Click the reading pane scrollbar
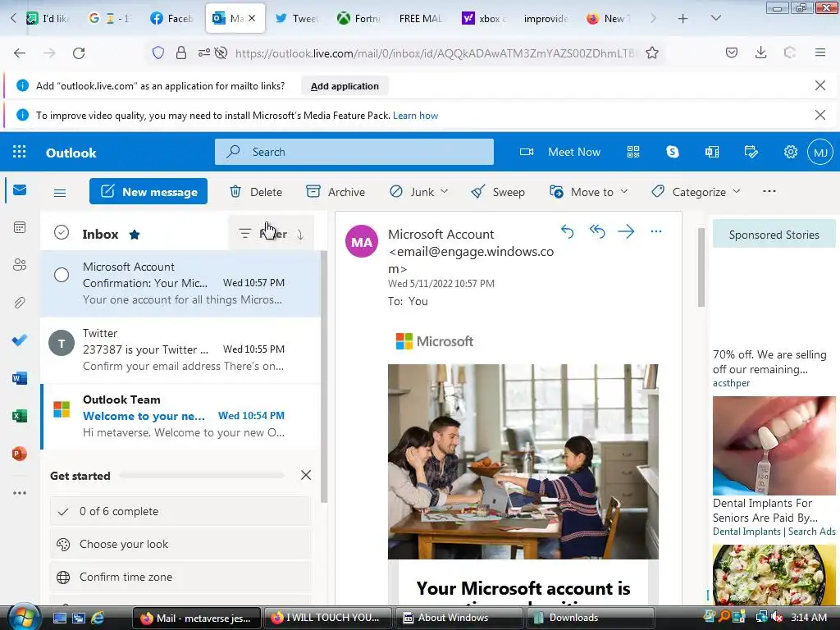Screen dimensions: 840x630 click(x=701, y=267)
